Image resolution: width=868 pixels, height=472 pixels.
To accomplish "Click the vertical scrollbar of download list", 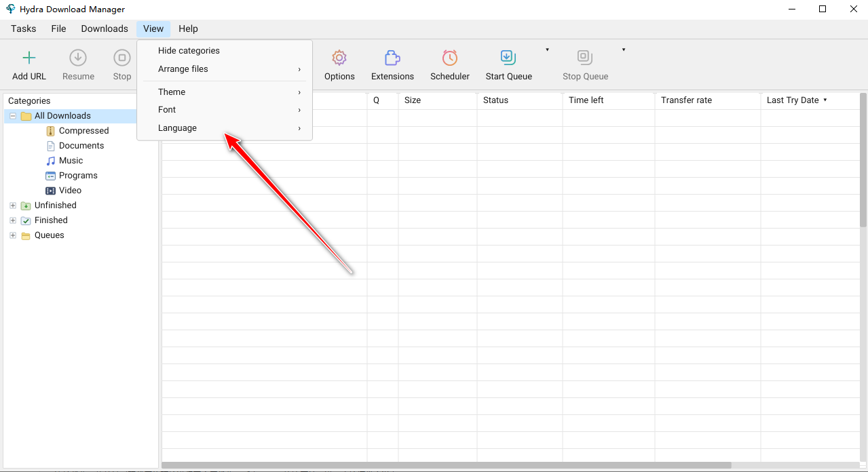I will 863,160.
